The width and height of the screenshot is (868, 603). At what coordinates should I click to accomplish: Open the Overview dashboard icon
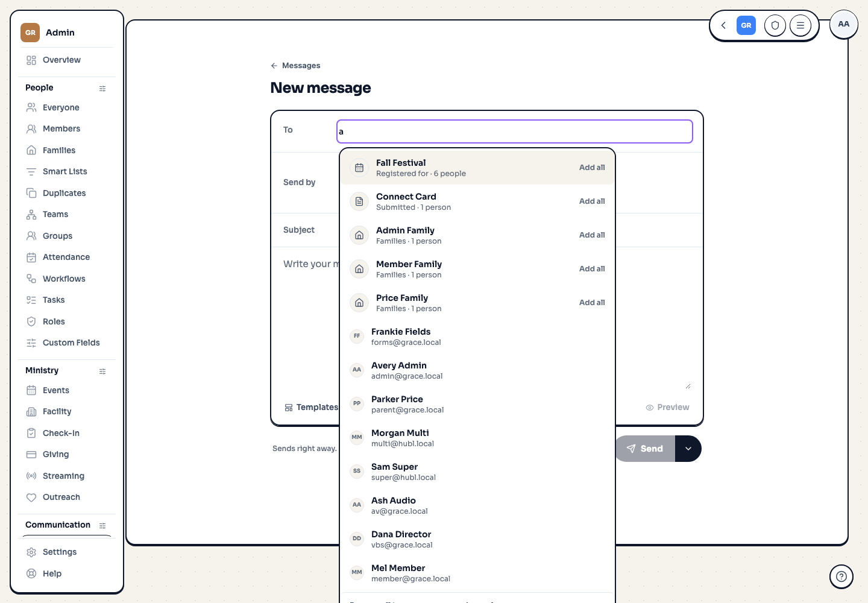click(31, 60)
